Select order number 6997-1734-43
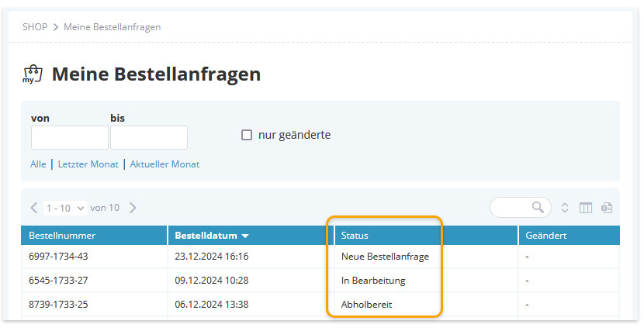This screenshot has height=331, width=644. (x=58, y=257)
